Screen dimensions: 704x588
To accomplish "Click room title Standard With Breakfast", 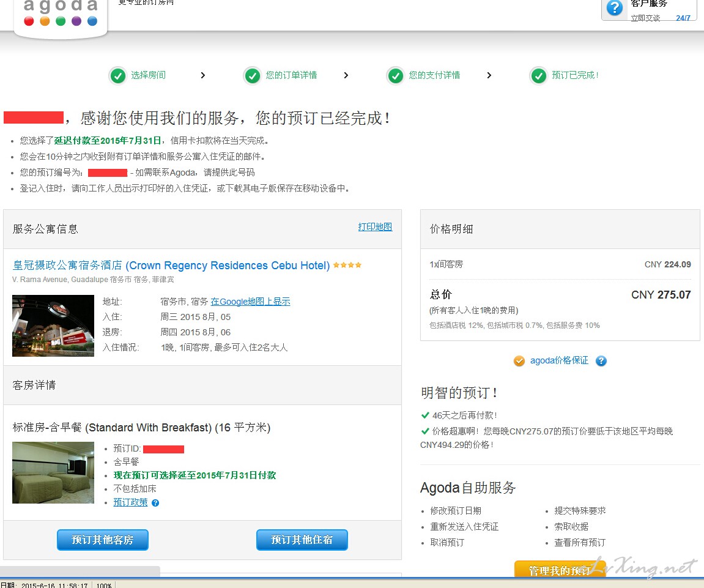I will pyautogui.click(x=141, y=427).
